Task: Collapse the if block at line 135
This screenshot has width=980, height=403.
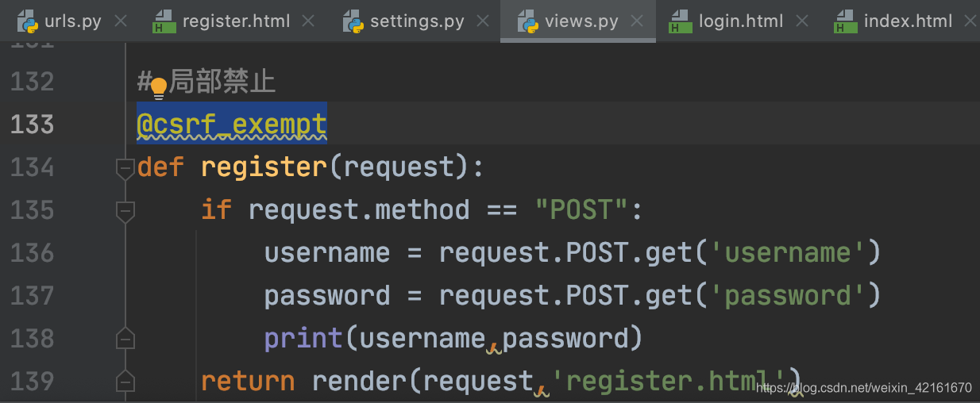Action: click(125, 210)
